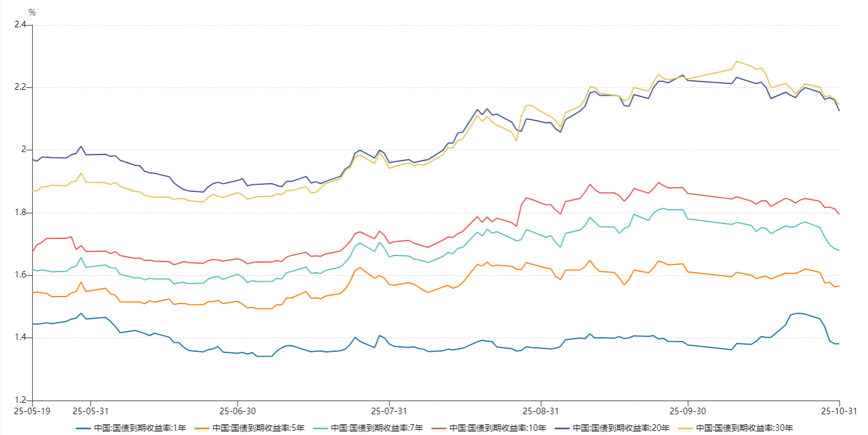Hide the 中国:国债到期收益率:20年 series via legend text
The height and width of the screenshot is (435, 868).
tap(621, 428)
